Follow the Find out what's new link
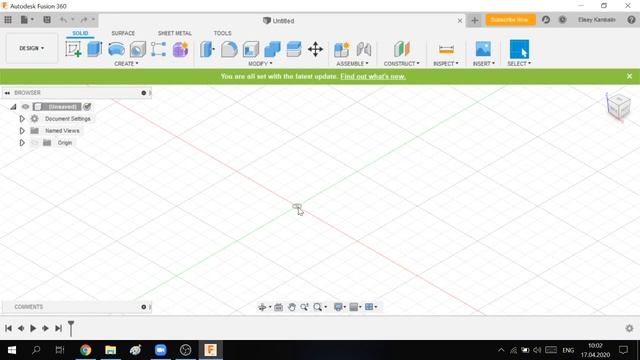 click(x=373, y=76)
